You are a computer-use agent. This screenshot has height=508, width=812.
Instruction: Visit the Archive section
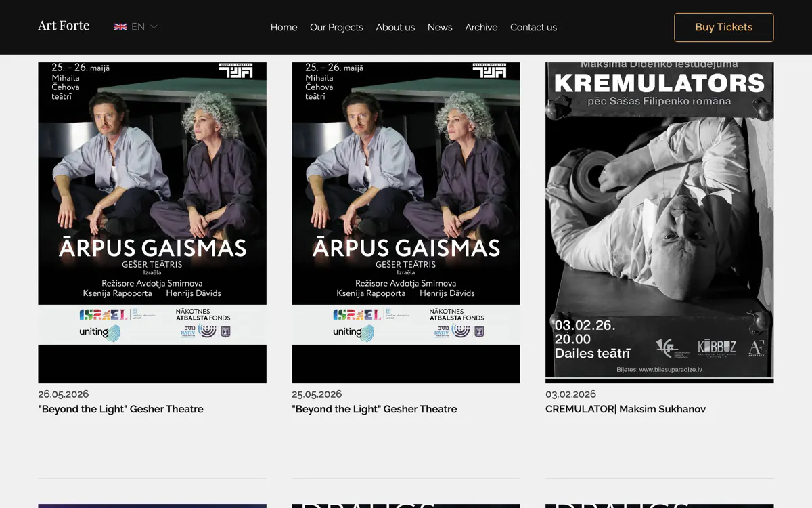click(481, 27)
